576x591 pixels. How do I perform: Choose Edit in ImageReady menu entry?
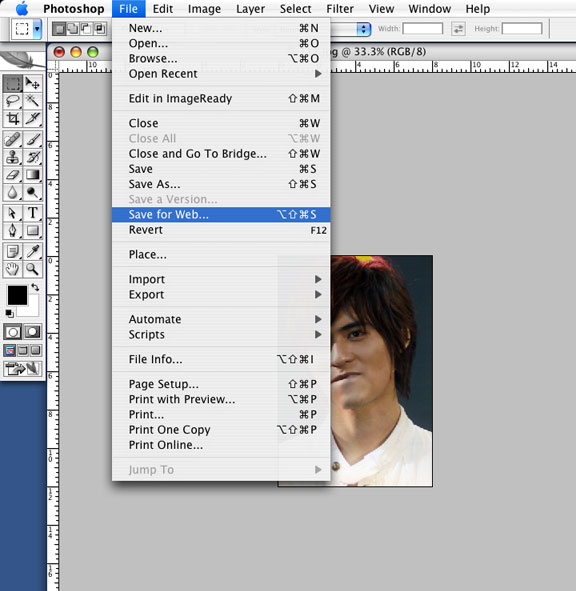(221, 98)
